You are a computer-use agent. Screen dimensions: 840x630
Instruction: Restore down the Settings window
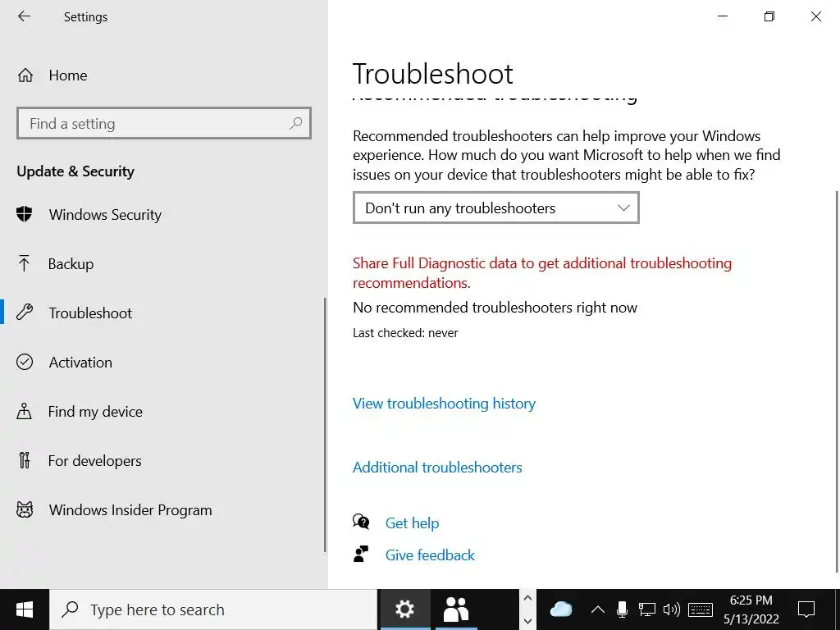(x=769, y=16)
